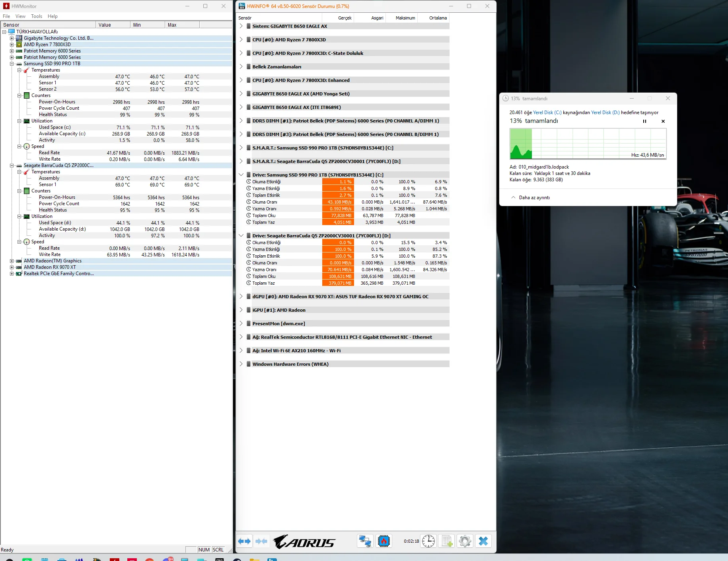728x561 pixels.
Task: Click the Ortalama column header in HWiNFO
Action: 434,18
